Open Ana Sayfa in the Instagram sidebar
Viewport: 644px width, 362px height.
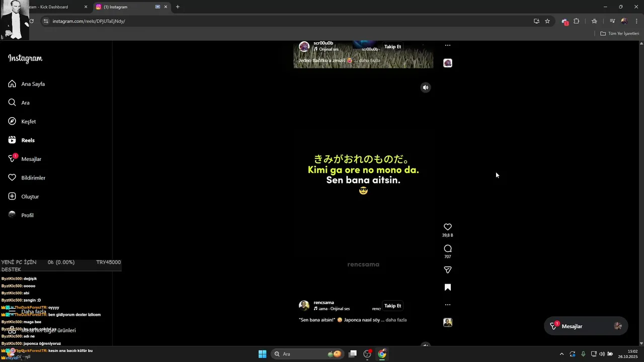(33, 84)
